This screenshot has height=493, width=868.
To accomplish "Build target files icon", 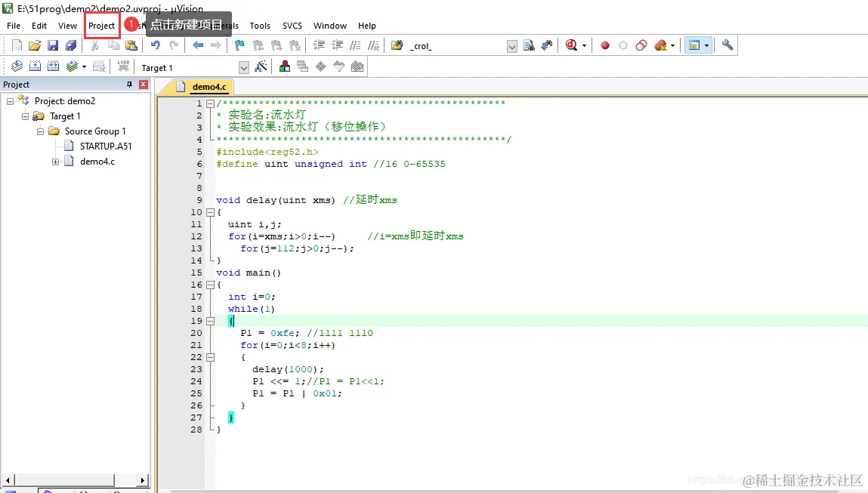I will 35,67.
